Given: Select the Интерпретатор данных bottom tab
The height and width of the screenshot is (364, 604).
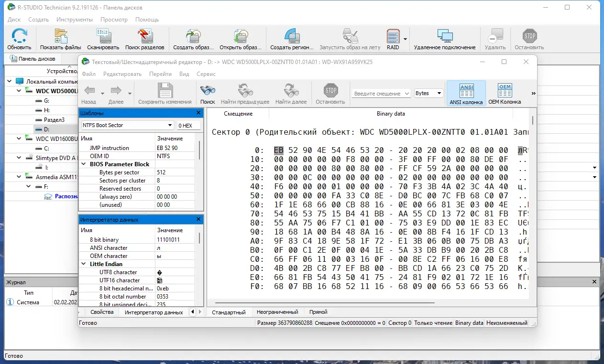Looking at the screenshot, I should [x=154, y=312].
